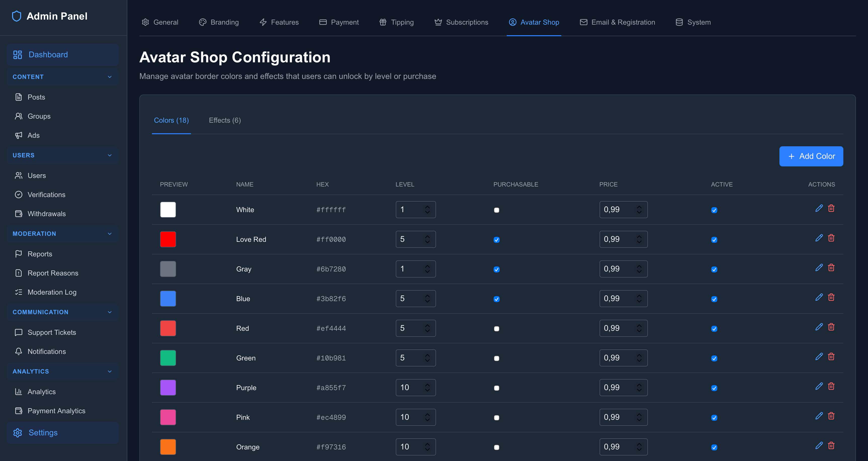Collapse the ANALYTICS sidebar section
The width and height of the screenshot is (868, 461).
point(109,372)
